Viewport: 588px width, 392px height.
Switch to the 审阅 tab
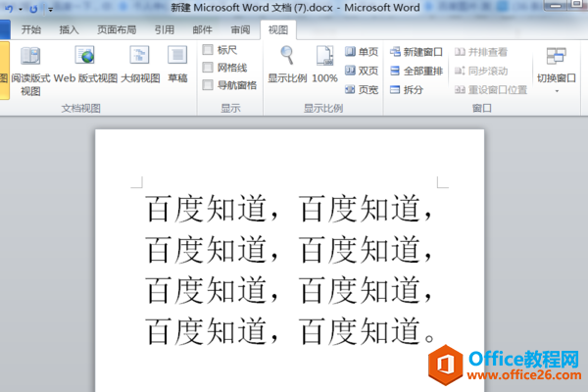pyautogui.click(x=240, y=29)
